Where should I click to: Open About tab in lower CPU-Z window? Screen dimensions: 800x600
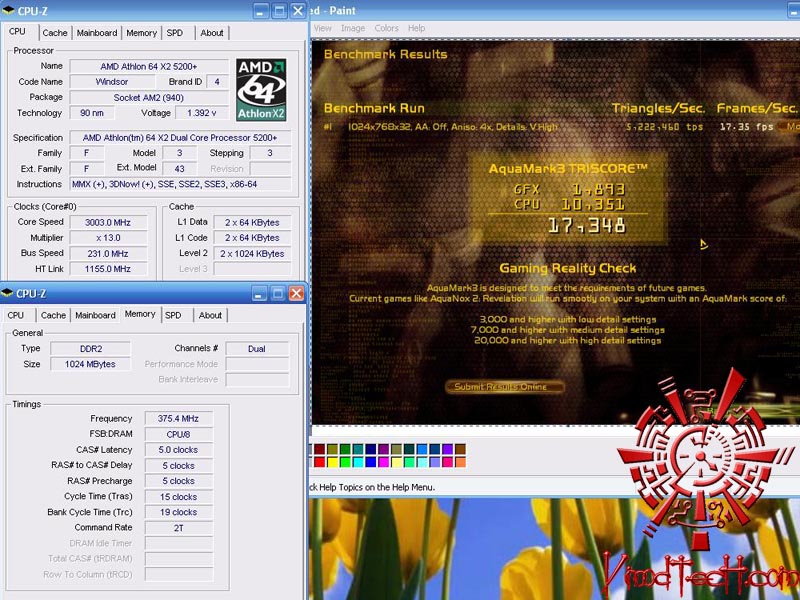(x=210, y=315)
